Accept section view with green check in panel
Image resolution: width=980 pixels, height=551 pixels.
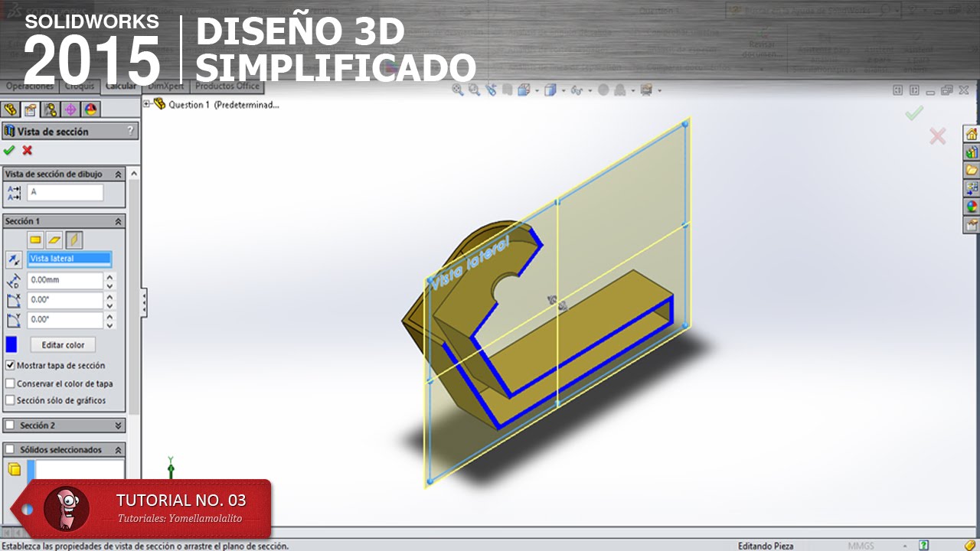pyautogui.click(x=9, y=150)
